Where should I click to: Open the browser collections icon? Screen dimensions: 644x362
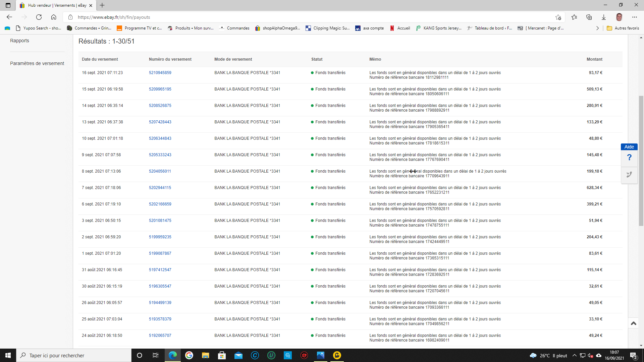tap(589, 17)
